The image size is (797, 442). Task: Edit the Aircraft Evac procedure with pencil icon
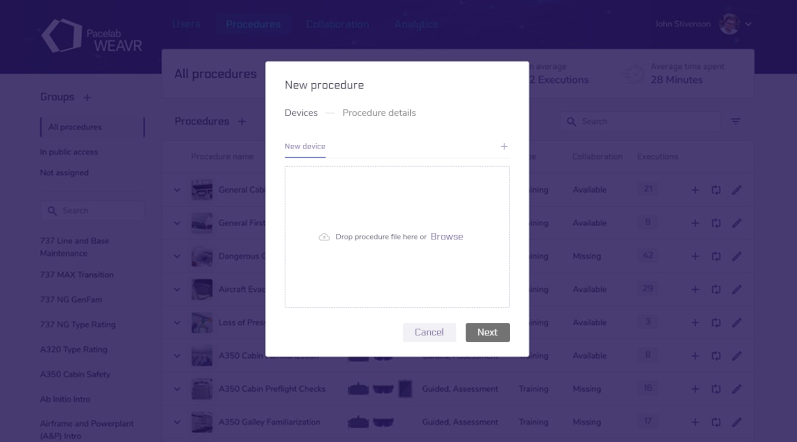737,290
